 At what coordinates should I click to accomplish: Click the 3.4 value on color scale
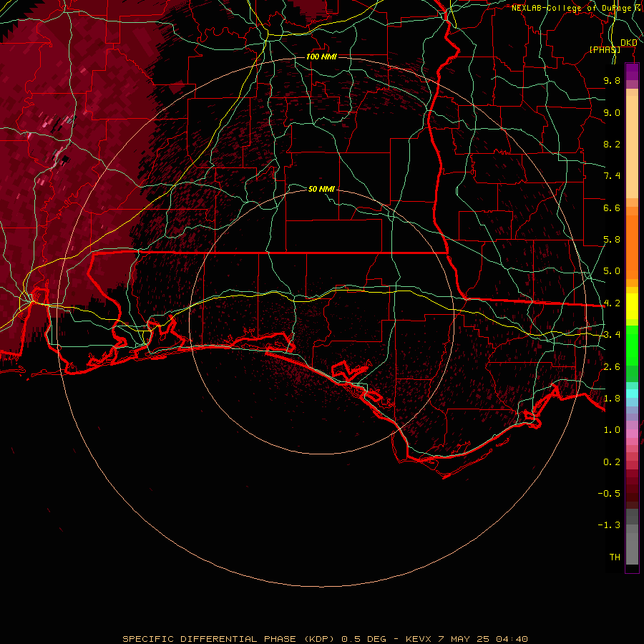(x=612, y=335)
